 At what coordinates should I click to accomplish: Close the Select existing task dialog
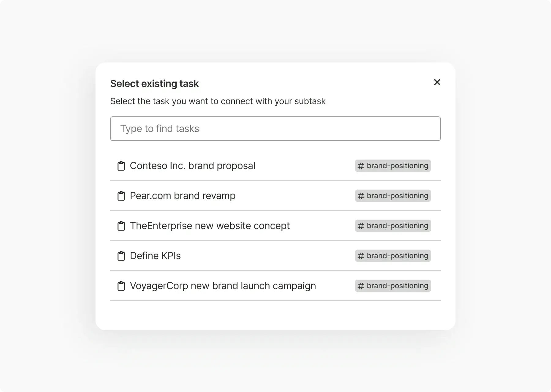437,82
